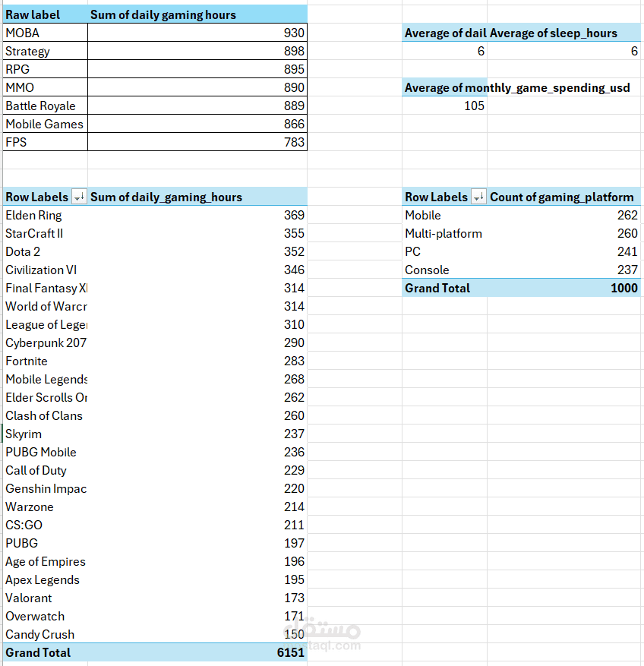Select the Average of monthly_game_spending_usd header
This screenshot has width=644, height=666.
pyautogui.click(x=517, y=87)
